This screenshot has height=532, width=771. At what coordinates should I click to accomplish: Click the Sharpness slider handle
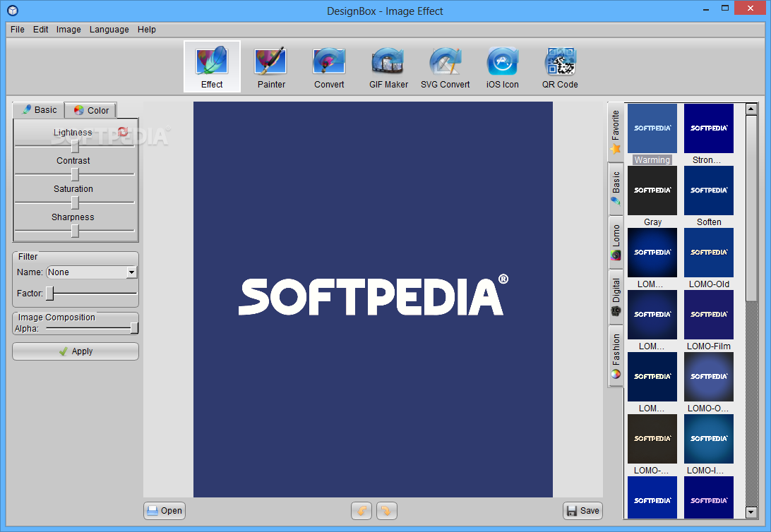click(75, 231)
